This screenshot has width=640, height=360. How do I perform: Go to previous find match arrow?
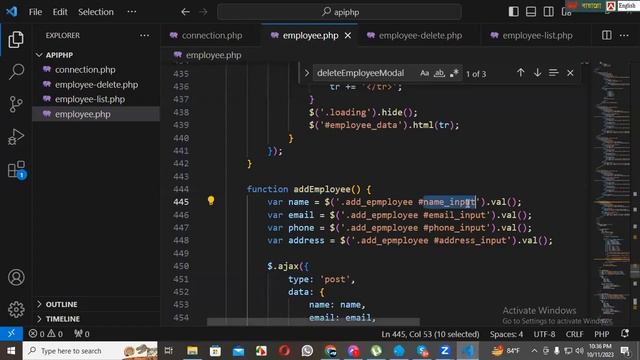click(x=520, y=73)
